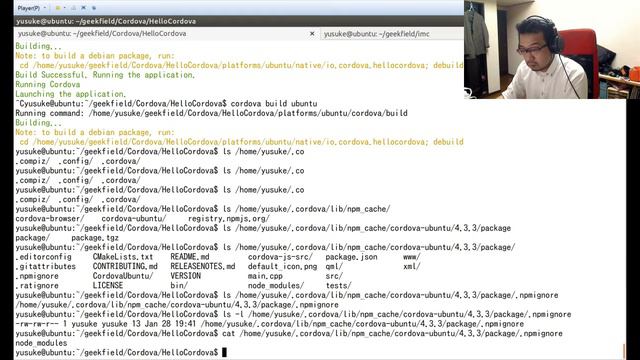Click 'qml/' directory name

point(334,267)
